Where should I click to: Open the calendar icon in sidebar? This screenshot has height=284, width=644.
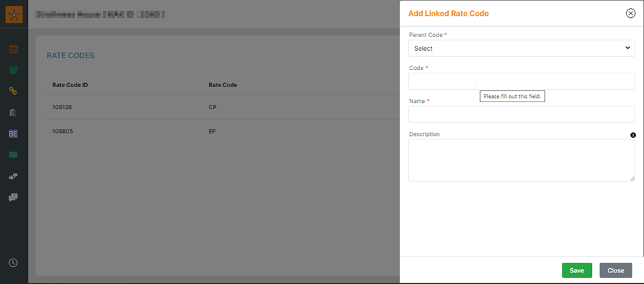13,49
